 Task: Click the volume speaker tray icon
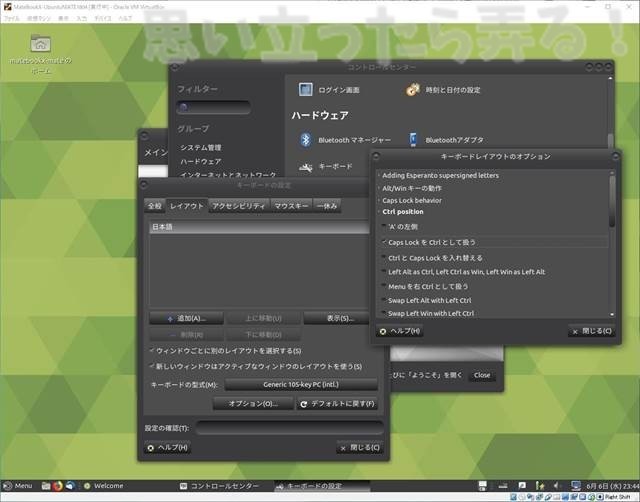[x=557, y=486]
